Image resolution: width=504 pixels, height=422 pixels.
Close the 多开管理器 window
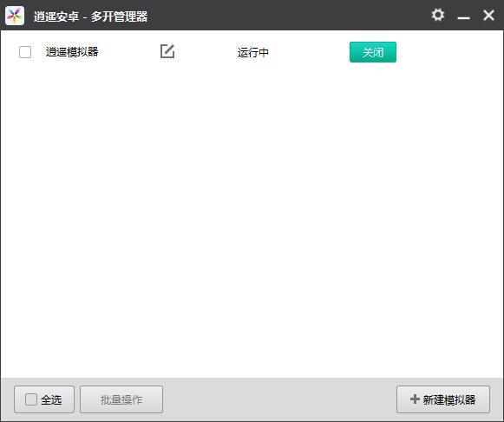tap(489, 15)
